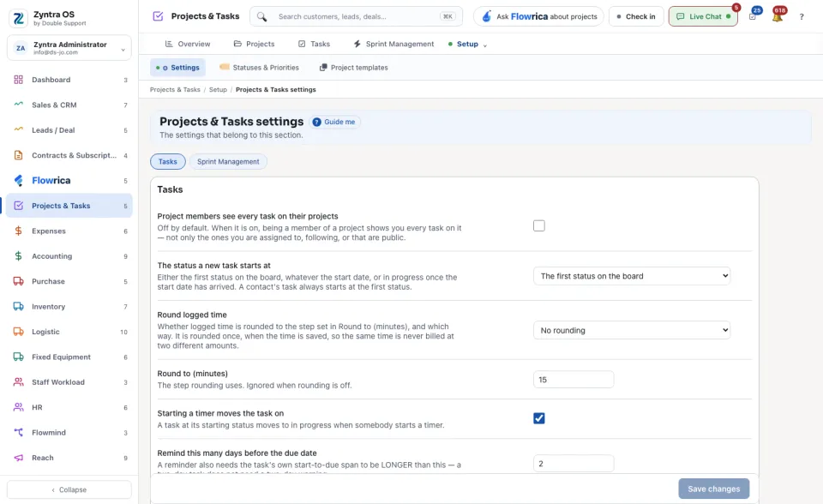The height and width of the screenshot is (504, 823).
Task: Expand the Setup menu chevron
Action: 485,45
